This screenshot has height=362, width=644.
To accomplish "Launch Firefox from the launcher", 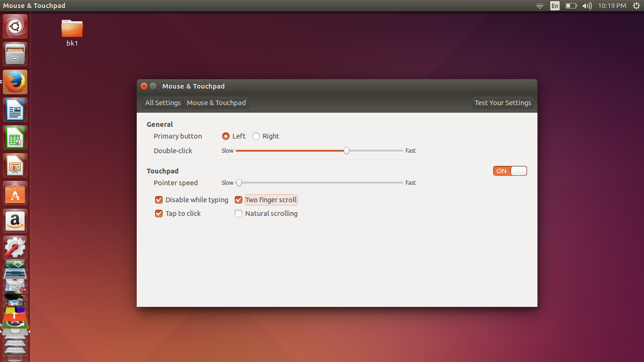I will [x=15, y=82].
